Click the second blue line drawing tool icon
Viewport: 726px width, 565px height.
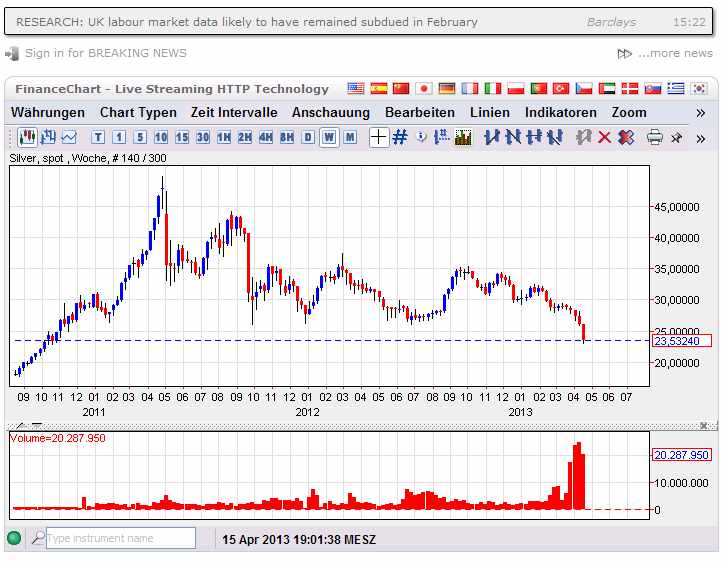[513, 138]
